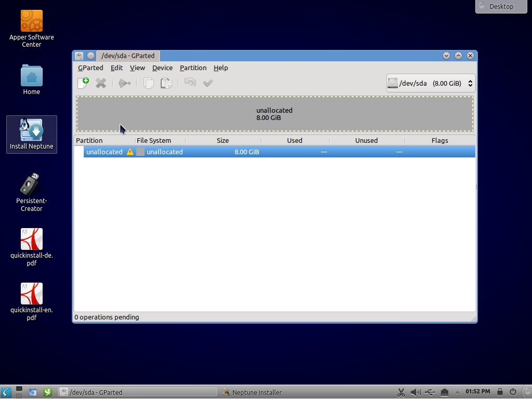Image resolution: width=532 pixels, height=399 pixels.
Task: Click the 01:52 PM clock
Action: tap(478, 392)
